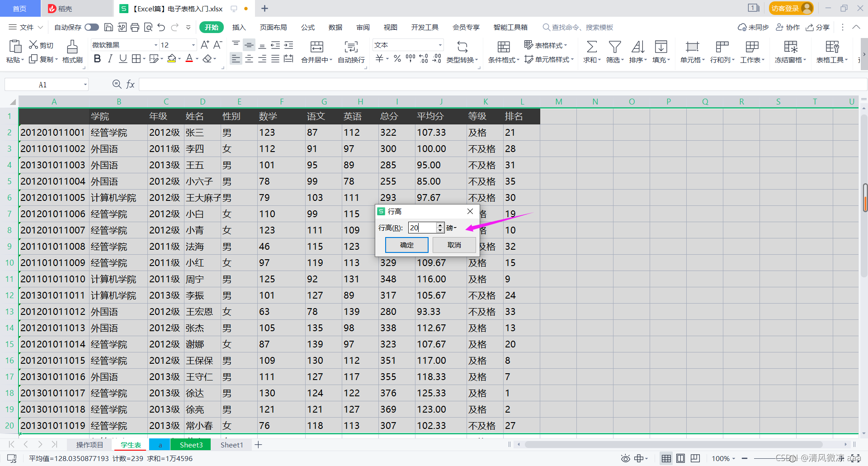Open the Cell Style (单元格样式) dropdown

click(x=549, y=59)
